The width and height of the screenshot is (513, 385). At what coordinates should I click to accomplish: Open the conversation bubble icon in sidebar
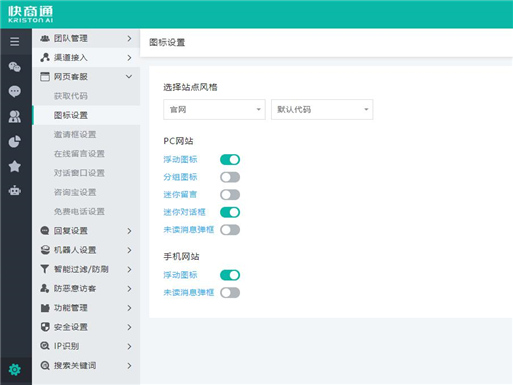click(x=15, y=91)
